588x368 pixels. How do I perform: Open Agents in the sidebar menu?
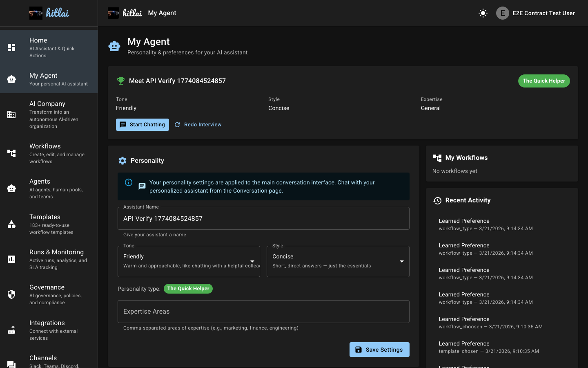pyautogui.click(x=49, y=188)
